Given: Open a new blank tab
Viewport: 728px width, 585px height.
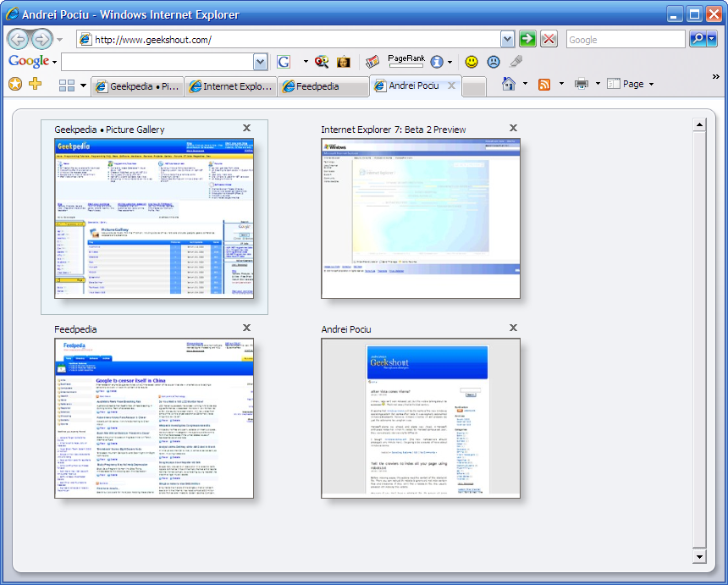Looking at the screenshot, I should coord(474,87).
